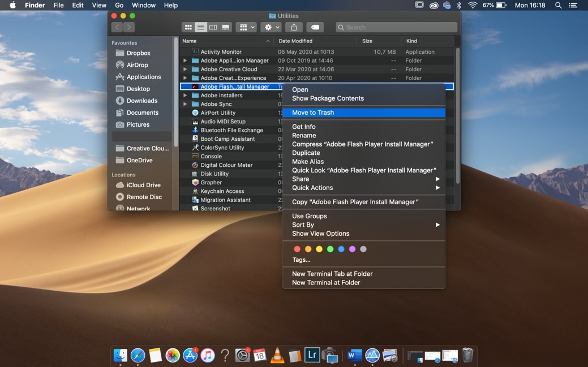This screenshot has width=588, height=367.
Task: Switch Finder to list view
Action: pos(201,27)
